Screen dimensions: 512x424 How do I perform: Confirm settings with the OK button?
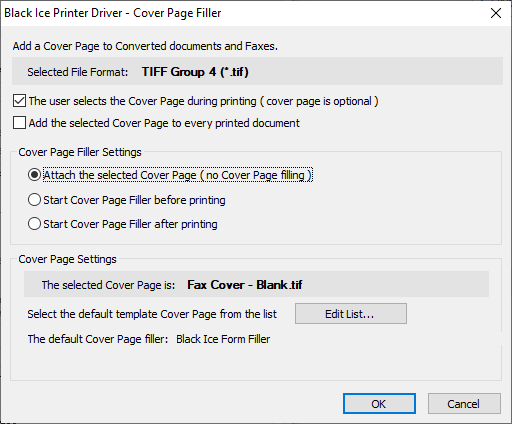pos(379,404)
